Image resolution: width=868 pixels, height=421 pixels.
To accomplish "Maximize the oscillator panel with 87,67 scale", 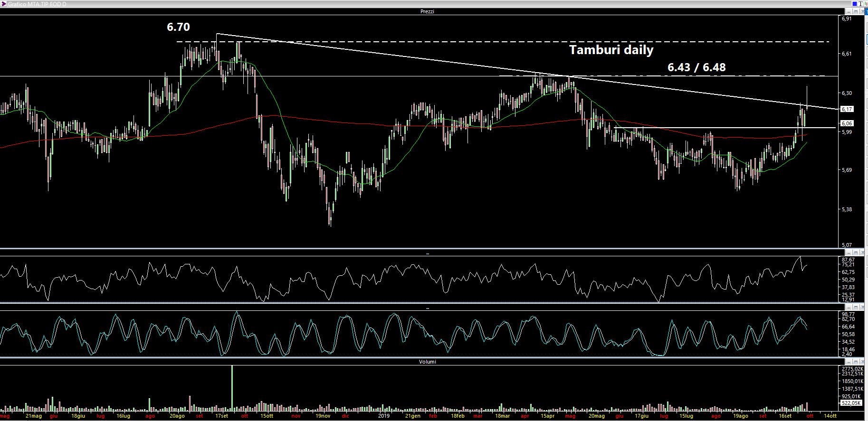I will click(x=855, y=253).
